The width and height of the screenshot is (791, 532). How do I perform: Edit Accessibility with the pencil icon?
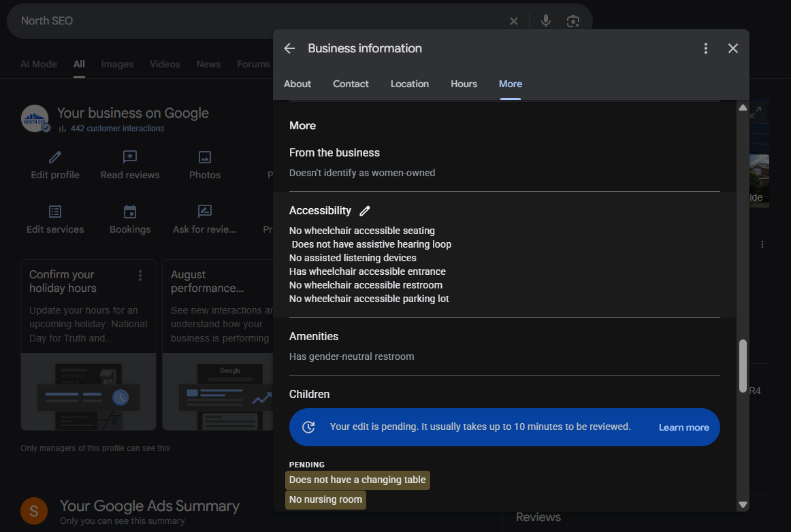pyautogui.click(x=365, y=211)
